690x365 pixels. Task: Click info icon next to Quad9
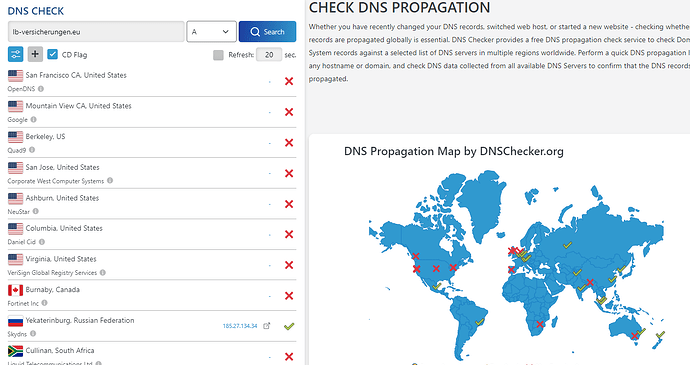point(32,150)
